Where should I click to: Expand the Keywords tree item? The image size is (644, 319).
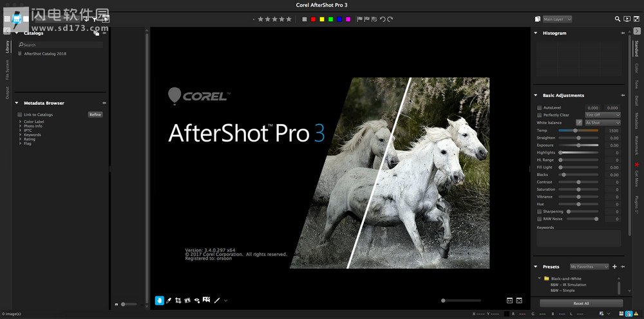point(20,135)
